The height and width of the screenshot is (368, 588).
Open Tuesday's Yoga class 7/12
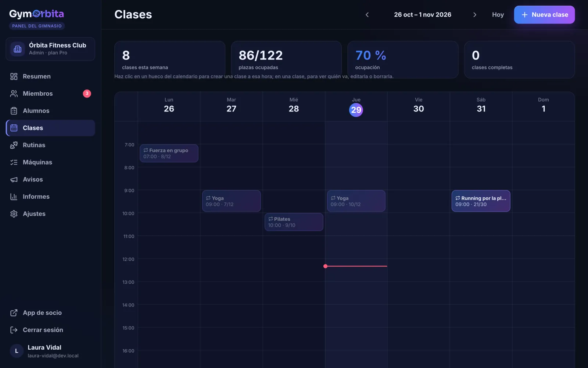coord(232,201)
